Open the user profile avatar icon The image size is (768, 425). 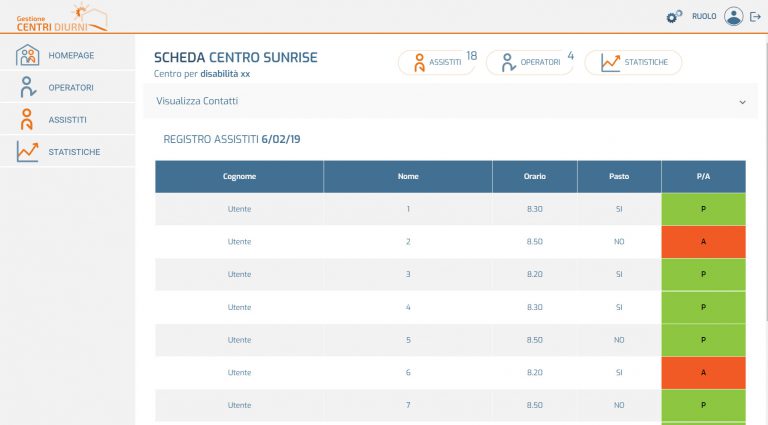pyautogui.click(x=734, y=16)
